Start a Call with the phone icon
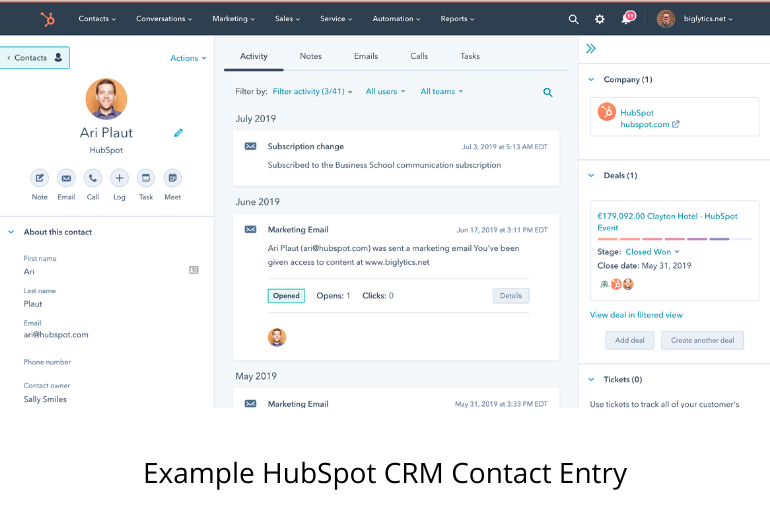Viewport: 770px width, 506px height. coord(93,178)
